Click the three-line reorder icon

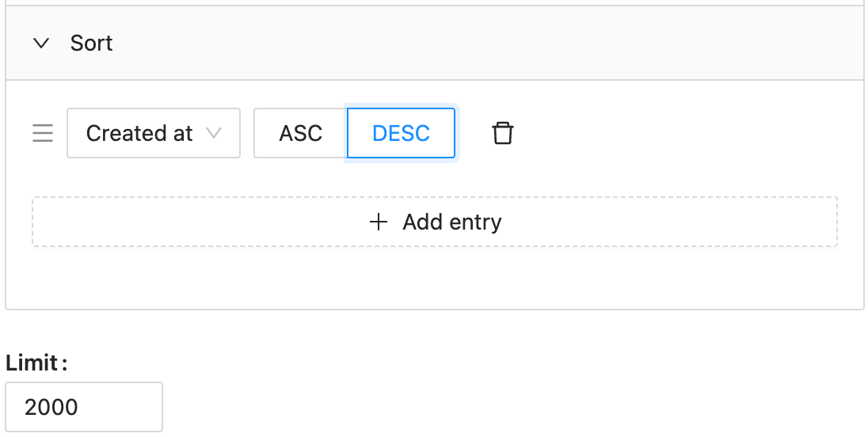[x=43, y=133]
